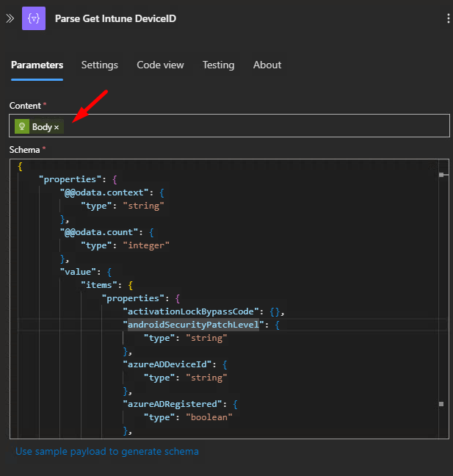Open the Testing tab
Viewport: 453px width, 476px height.
[218, 65]
